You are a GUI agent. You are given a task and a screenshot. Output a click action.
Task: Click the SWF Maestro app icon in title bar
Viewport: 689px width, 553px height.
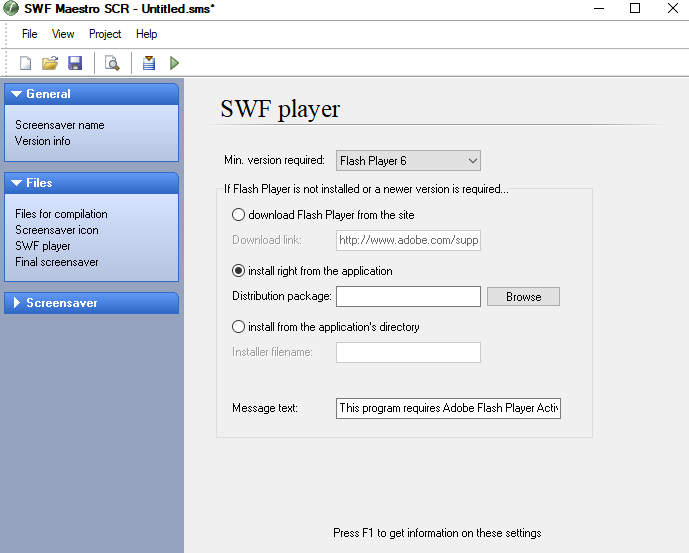pos(10,9)
